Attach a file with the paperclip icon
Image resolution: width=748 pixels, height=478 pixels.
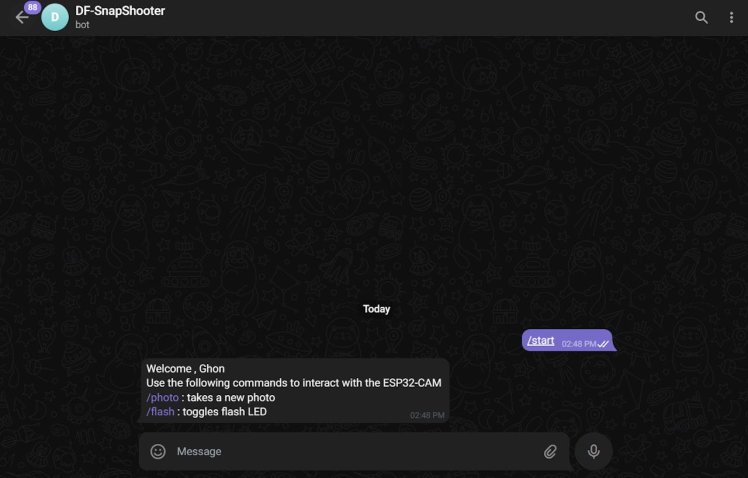(x=550, y=451)
